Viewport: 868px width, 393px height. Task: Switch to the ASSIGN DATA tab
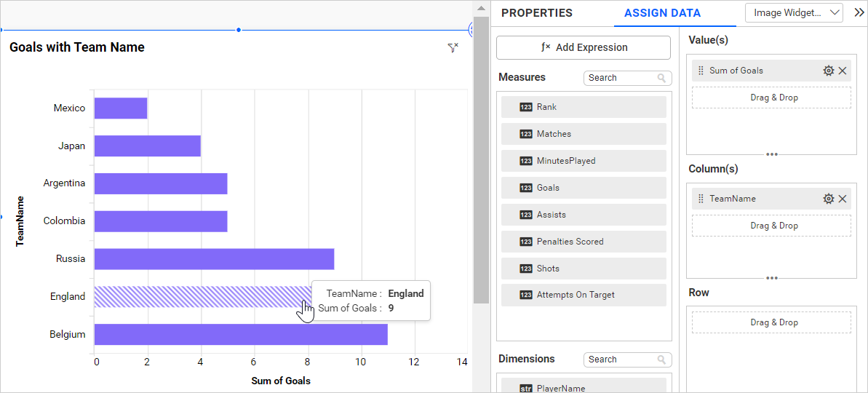pos(662,13)
